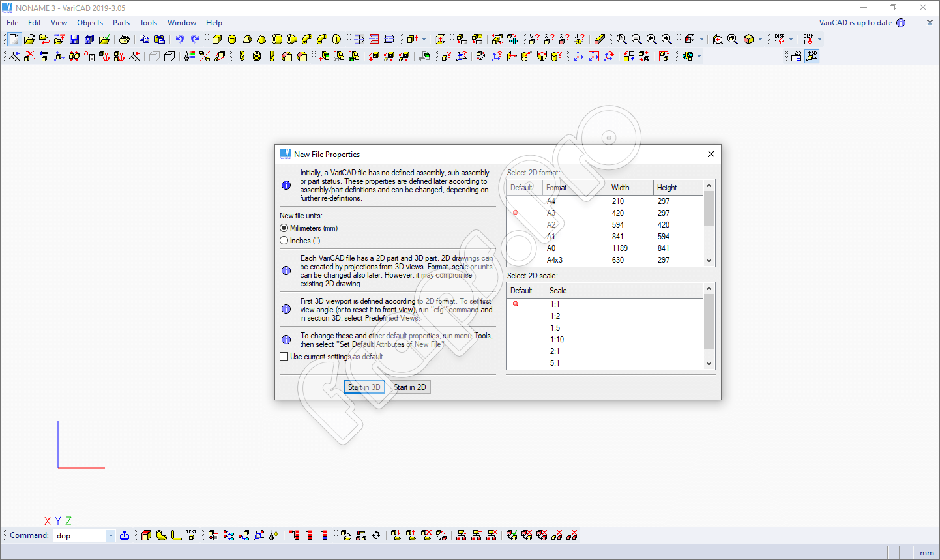Expand the DISP up-arrow dropdown
940x560 pixels.
(x=791, y=40)
